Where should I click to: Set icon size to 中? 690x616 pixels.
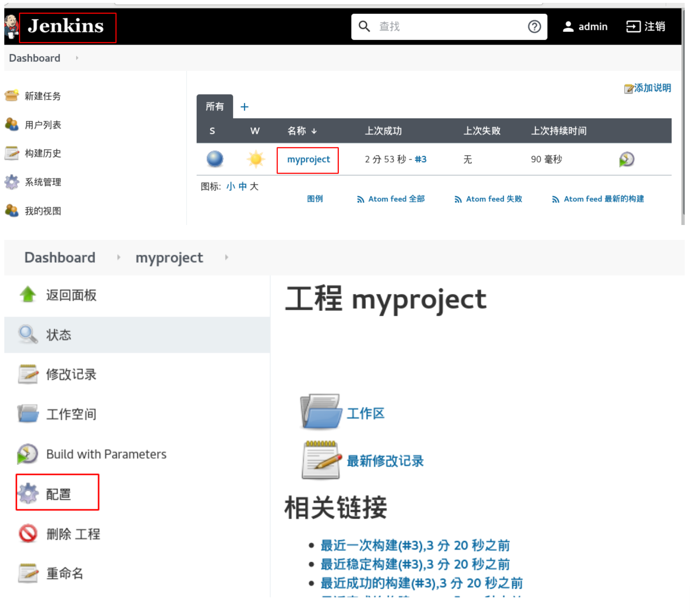[243, 187]
